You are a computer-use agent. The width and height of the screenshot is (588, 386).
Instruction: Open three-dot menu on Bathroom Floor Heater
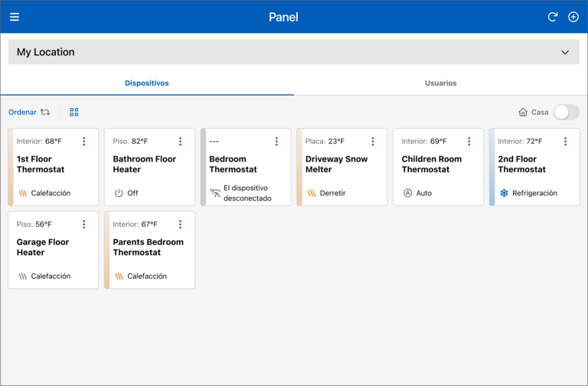click(181, 142)
